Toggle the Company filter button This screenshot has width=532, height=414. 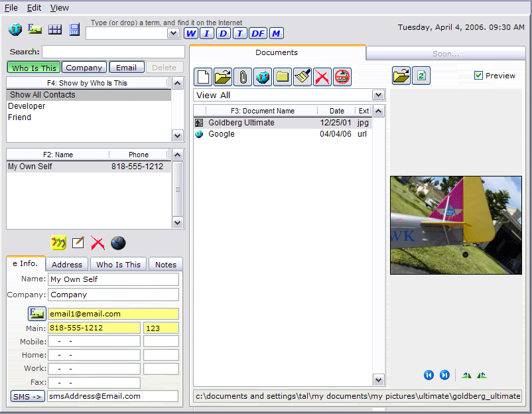click(84, 68)
